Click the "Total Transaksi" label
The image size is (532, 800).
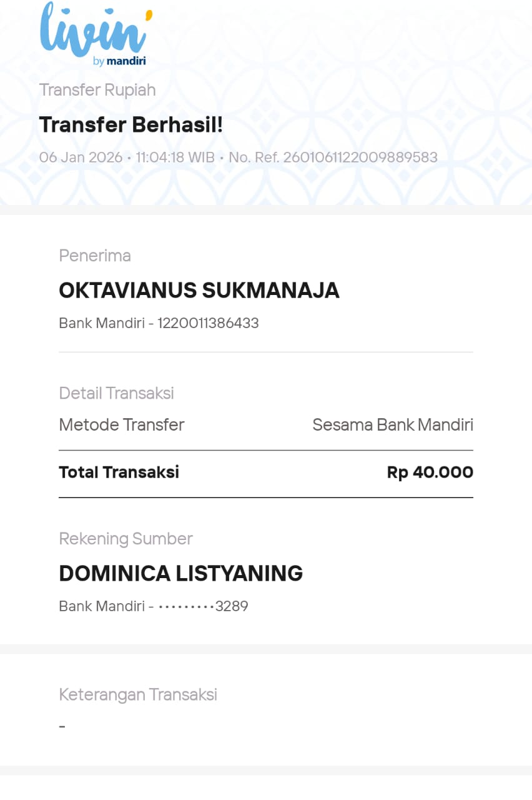[x=119, y=472]
